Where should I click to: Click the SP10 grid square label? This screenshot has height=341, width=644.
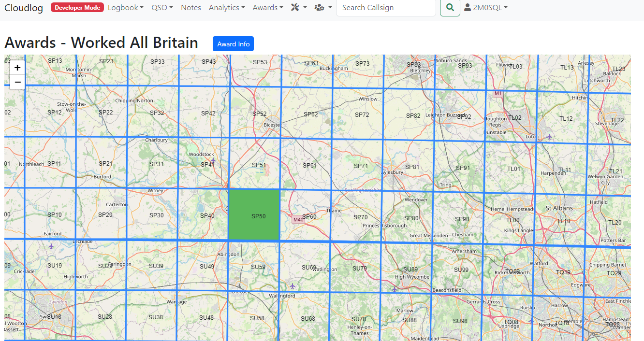pos(55,215)
